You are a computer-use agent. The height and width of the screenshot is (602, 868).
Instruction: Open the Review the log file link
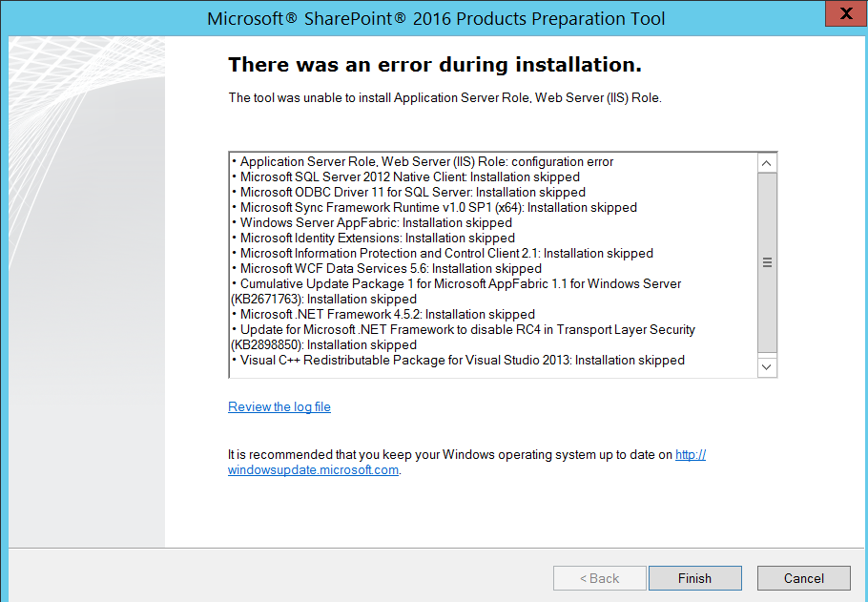279,407
